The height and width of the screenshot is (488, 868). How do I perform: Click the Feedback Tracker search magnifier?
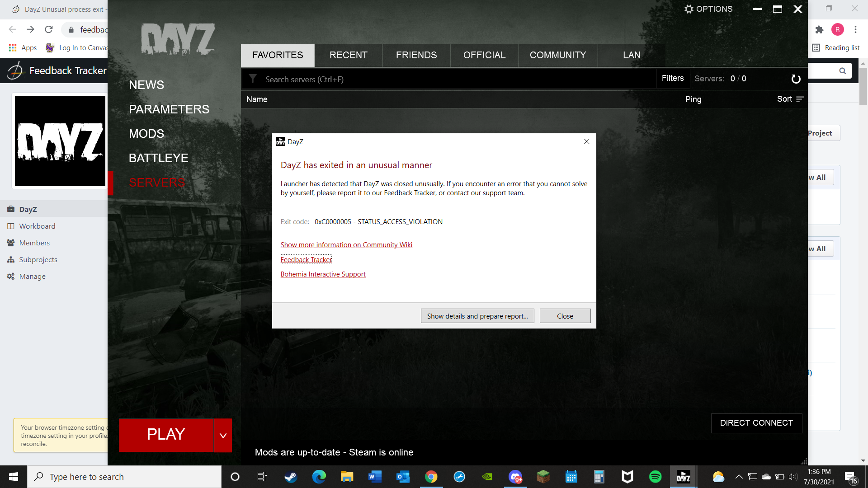tap(842, 71)
